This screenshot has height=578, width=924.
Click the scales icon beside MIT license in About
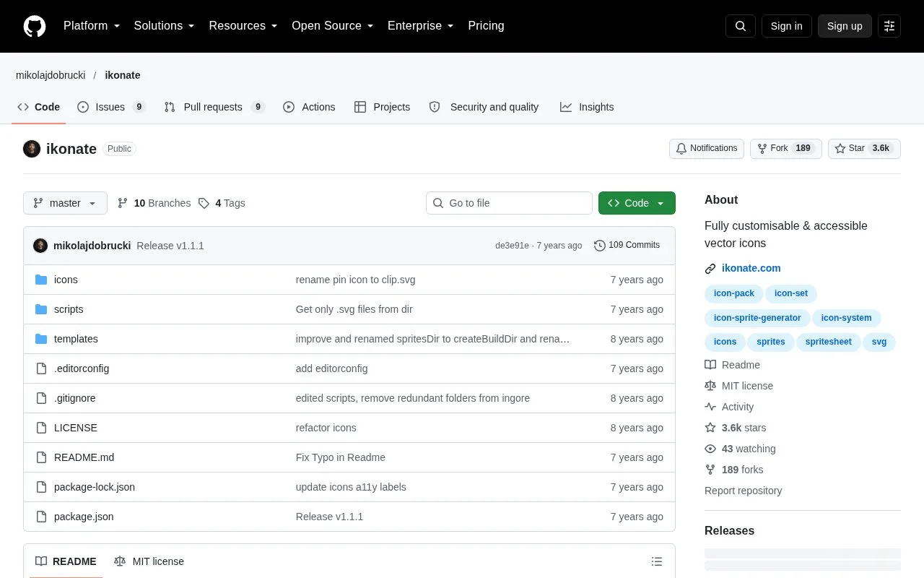click(x=710, y=386)
